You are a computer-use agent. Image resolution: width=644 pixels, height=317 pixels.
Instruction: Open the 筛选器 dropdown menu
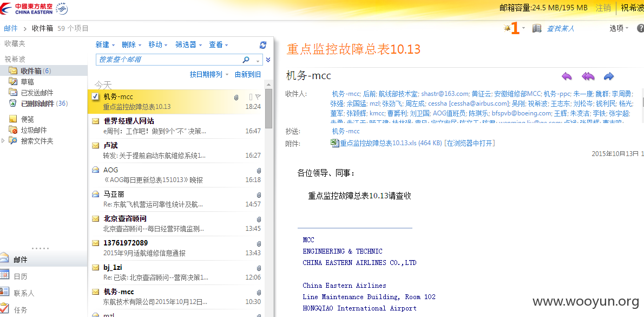188,45
